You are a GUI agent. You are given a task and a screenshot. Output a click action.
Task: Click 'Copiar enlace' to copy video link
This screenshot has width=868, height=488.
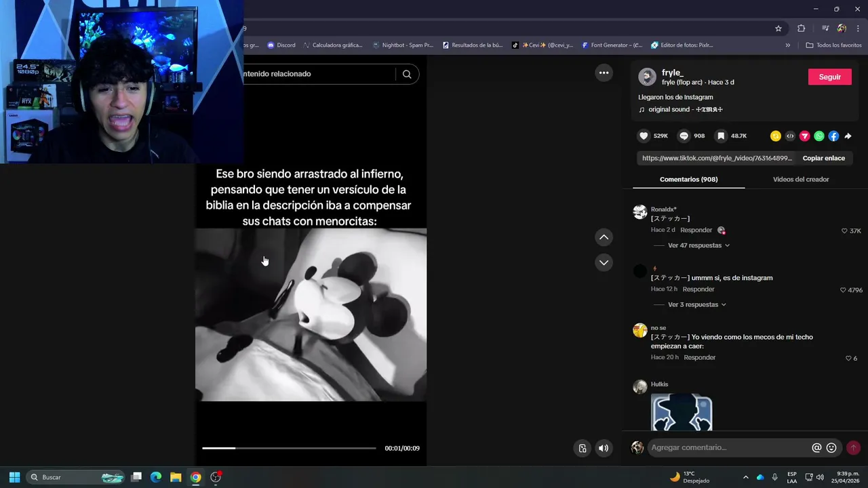(823, 158)
